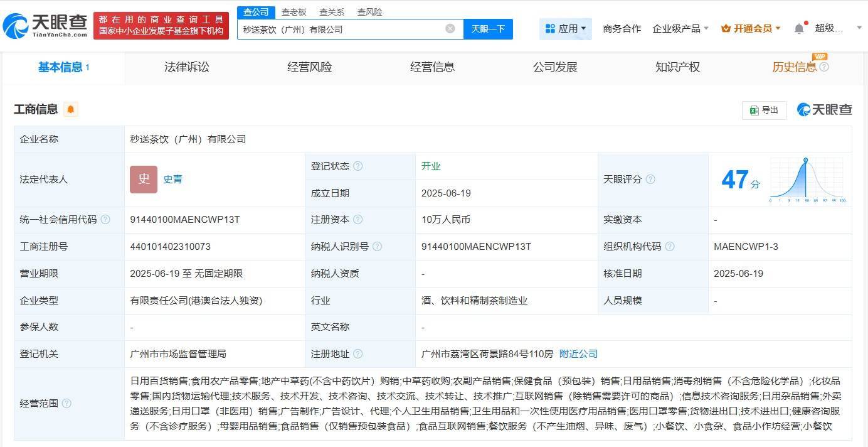Expand the 企业级产品 dropdown
This screenshot has height=447, width=868.
[x=680, y=28]
